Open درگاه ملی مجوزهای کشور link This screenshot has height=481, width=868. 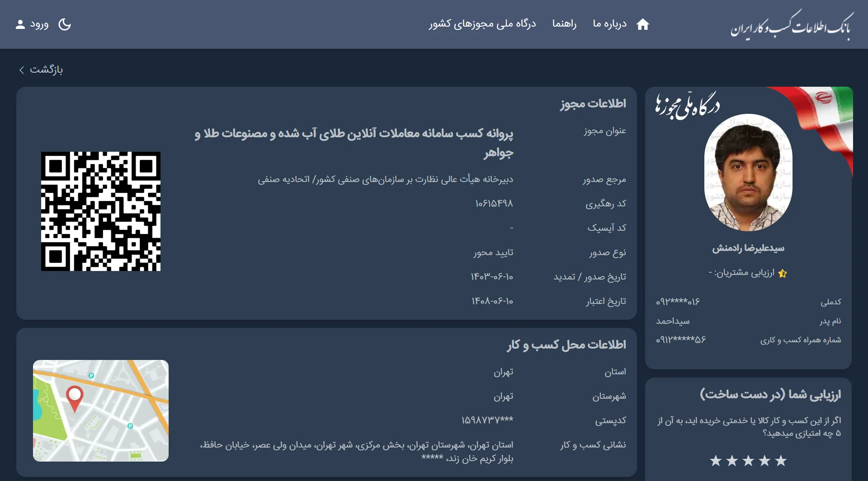click(x=482, y=24)
